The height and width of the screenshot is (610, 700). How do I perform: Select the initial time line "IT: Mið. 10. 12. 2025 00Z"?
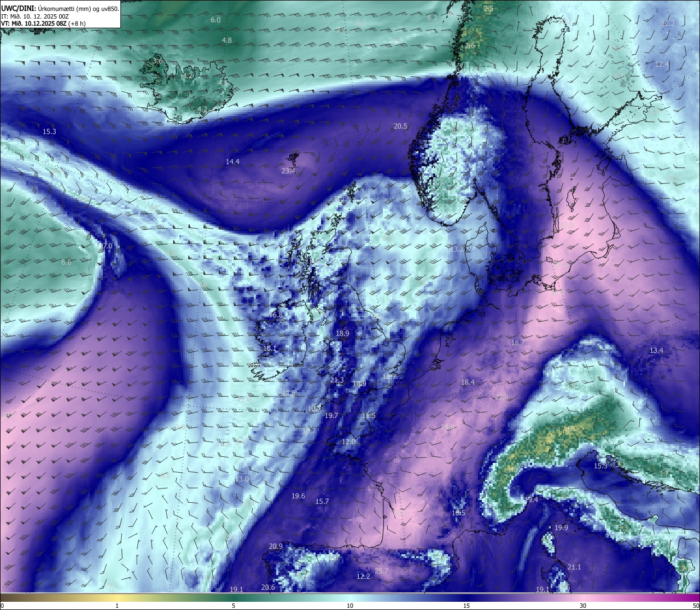(x=35, y=16)
